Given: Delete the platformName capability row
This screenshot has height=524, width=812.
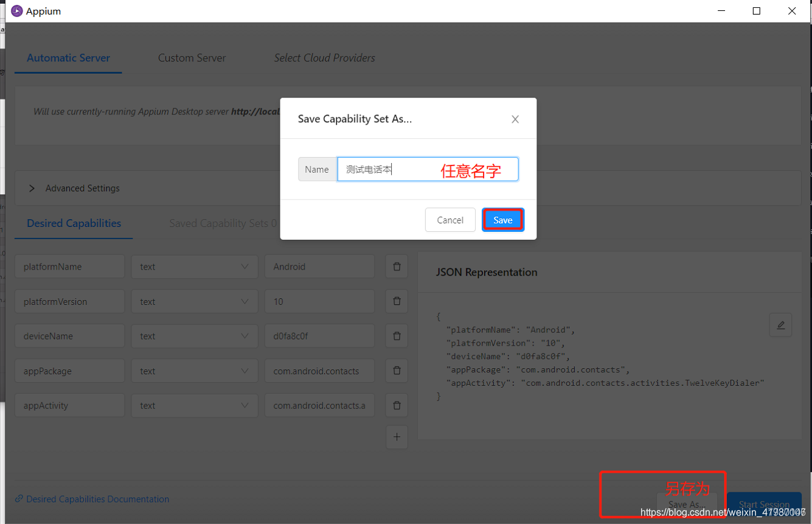Looking at the screenshot, I should (x=397, y=267).
